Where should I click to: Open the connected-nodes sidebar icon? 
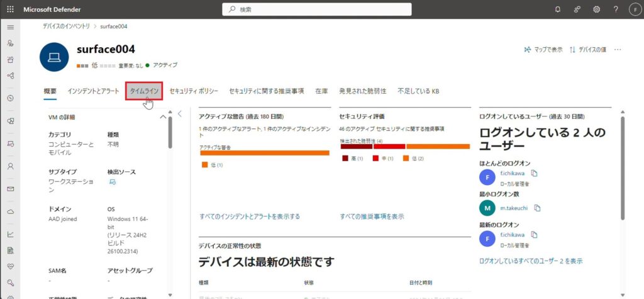pyautogui.click(x=11, y=76)
